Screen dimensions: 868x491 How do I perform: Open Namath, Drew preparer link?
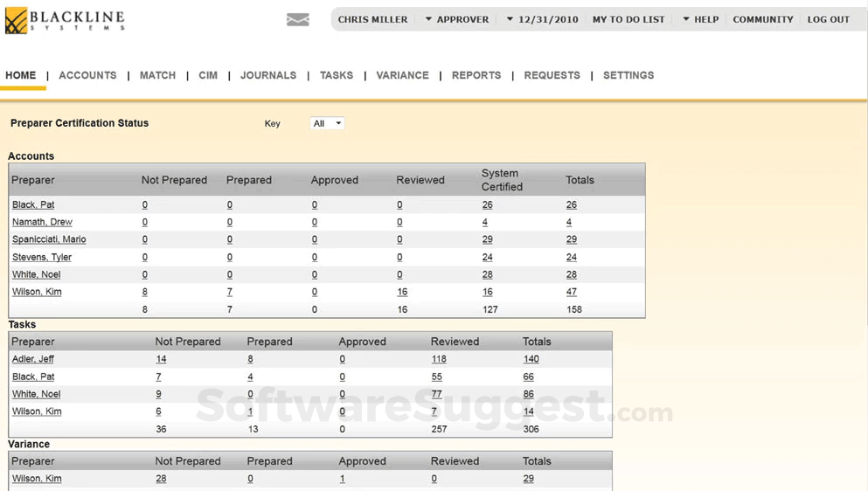[x=42, y=222]
